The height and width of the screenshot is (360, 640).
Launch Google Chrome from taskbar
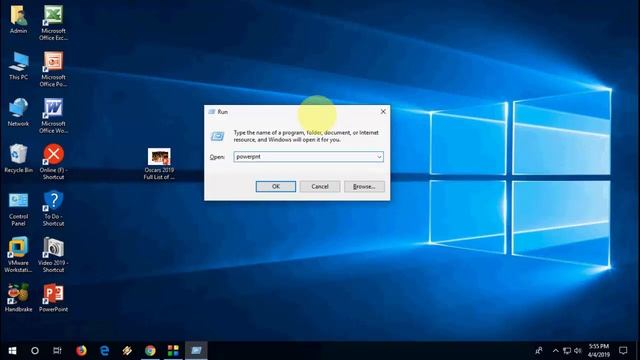coord(150,351)
